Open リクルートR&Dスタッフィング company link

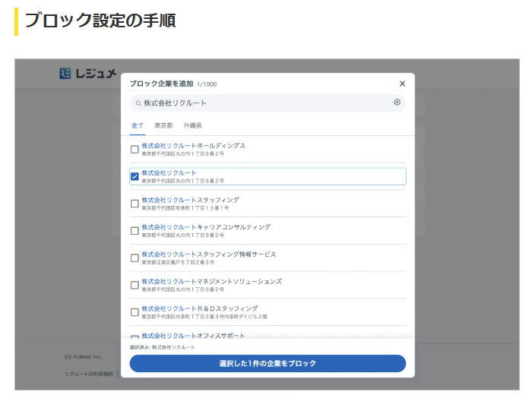pos(200,308)
